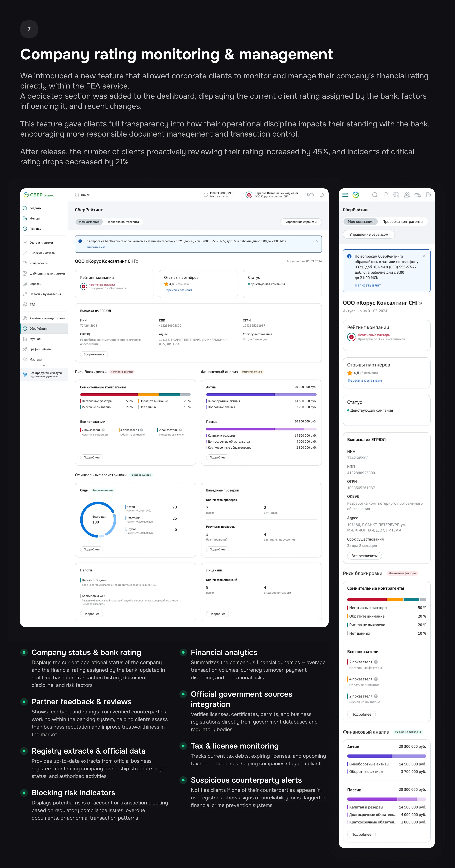Click the Создать plus icon in sidebar
Viewport: 455px width, 868px height.
[x=25, y=208]
